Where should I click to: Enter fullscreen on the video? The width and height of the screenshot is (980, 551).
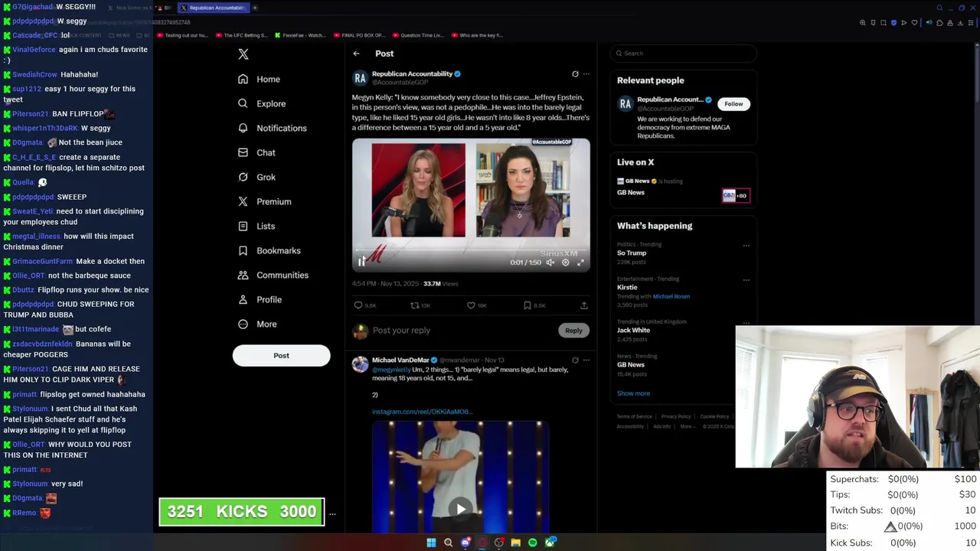point(580,262)
